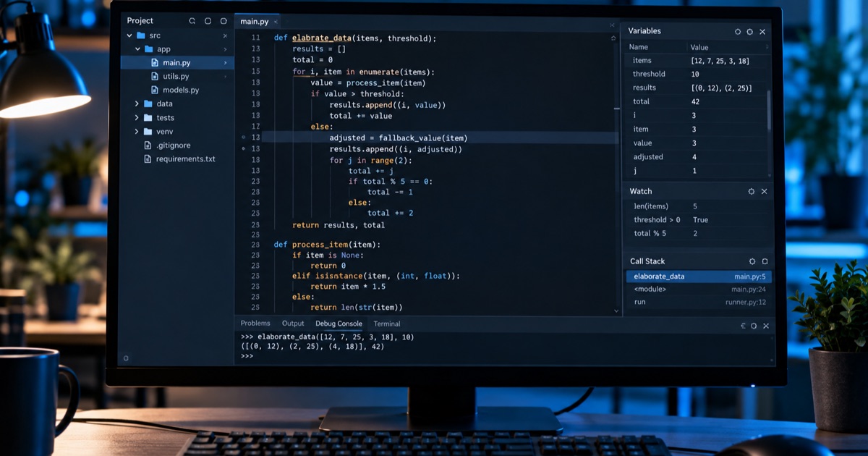Viewport: 868px width, 456px height.
Task: Switch to the Terminal tab
Action: pos(387,324)
